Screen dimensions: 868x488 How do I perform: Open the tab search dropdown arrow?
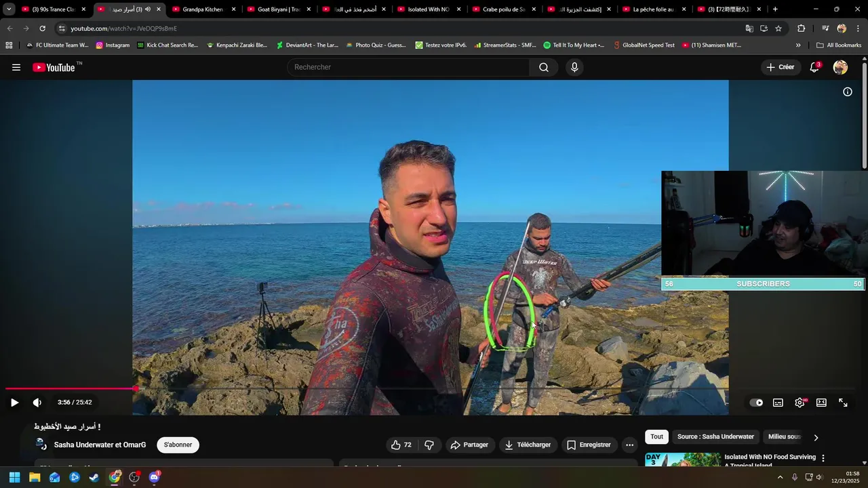[8, 9]
